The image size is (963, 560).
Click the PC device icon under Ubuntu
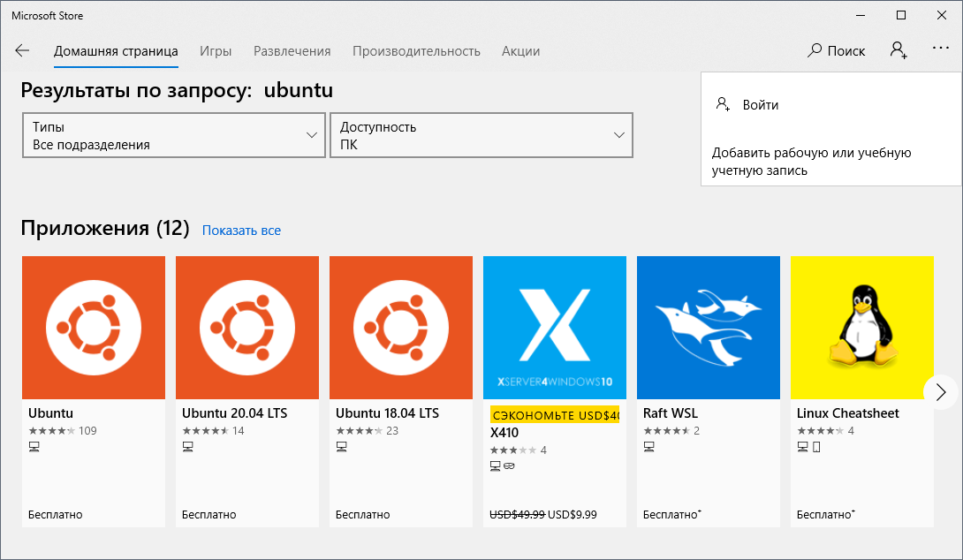(34, 447)
